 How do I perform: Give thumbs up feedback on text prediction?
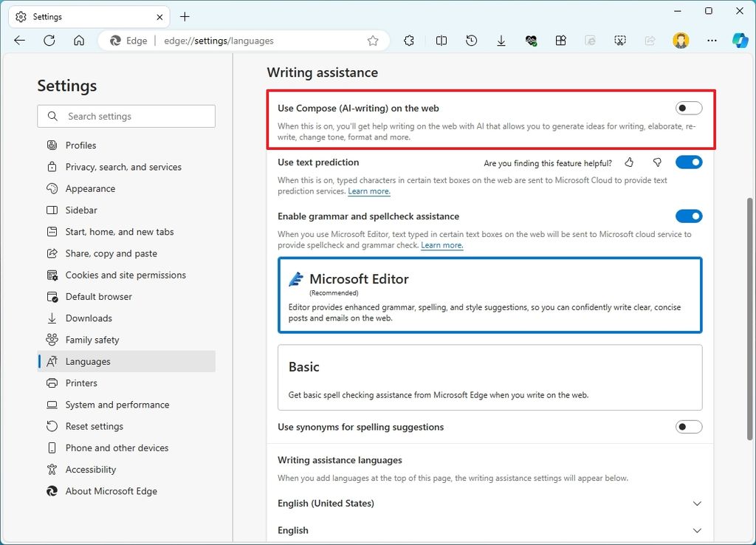coord(629,162)
